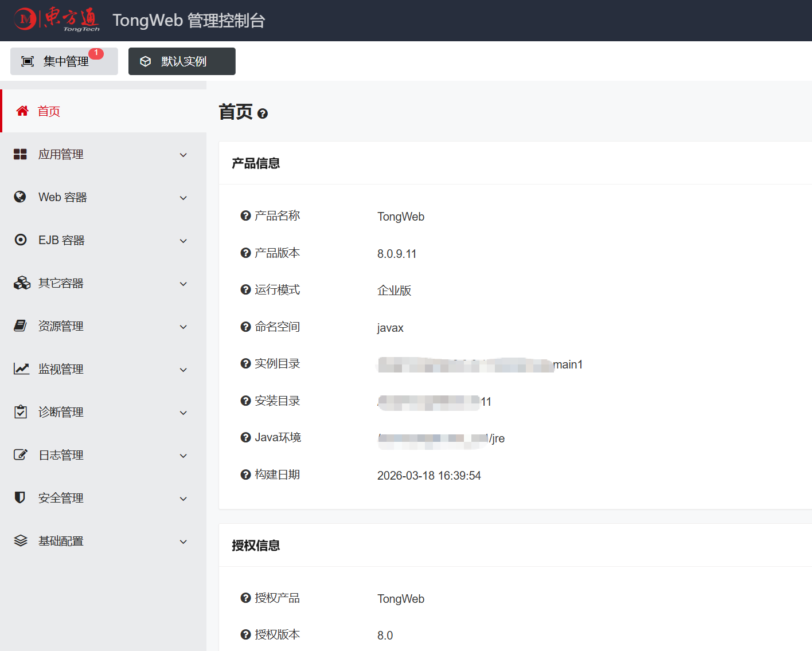Click the 集中管理 screen icon
This screenshot has width=812, height=651.
pos(28,61)
